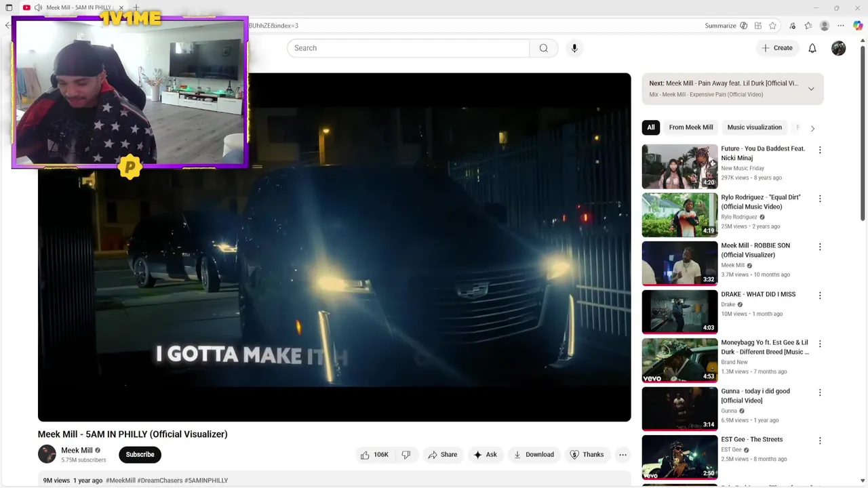Viewport: 868px width, 488px height.
Task: Open DRAKE WHAT DID I MISS title
Action: tap(758, 294)
